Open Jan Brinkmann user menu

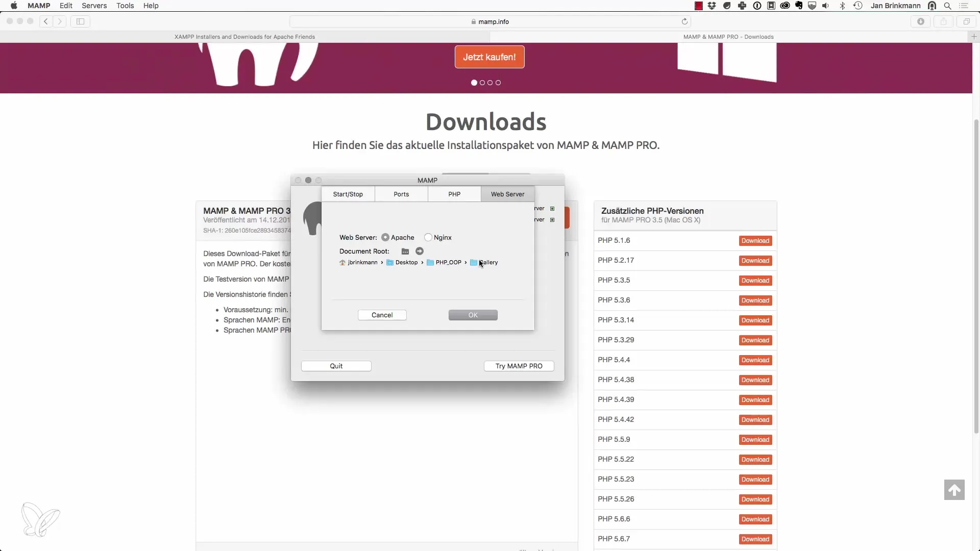[x=896, y=6]
